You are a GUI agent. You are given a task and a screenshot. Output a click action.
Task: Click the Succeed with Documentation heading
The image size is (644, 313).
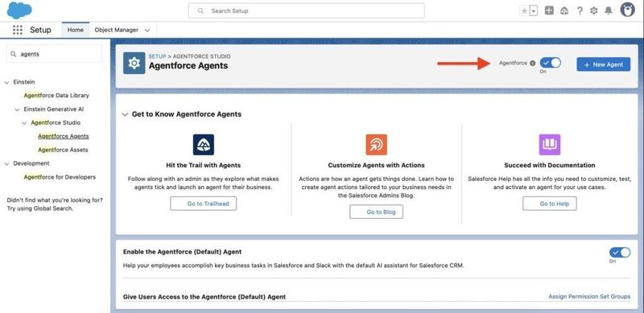pos(550,165)
